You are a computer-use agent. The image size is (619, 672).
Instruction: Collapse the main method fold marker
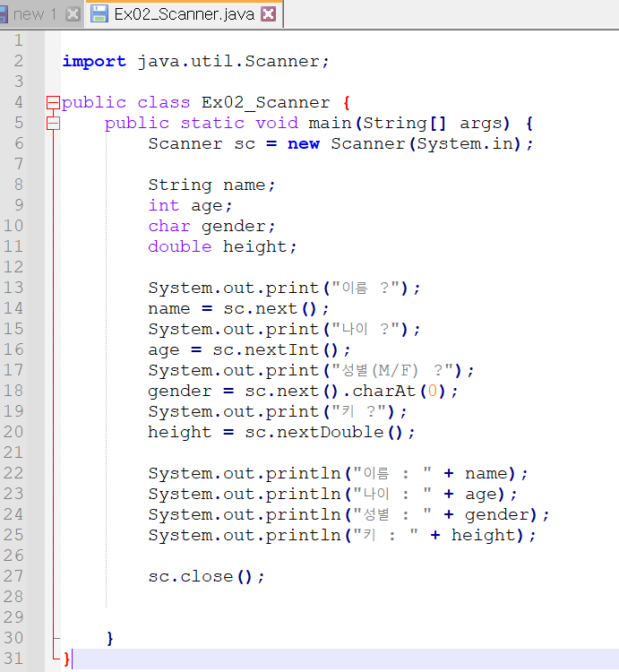[x=53, y=123]
